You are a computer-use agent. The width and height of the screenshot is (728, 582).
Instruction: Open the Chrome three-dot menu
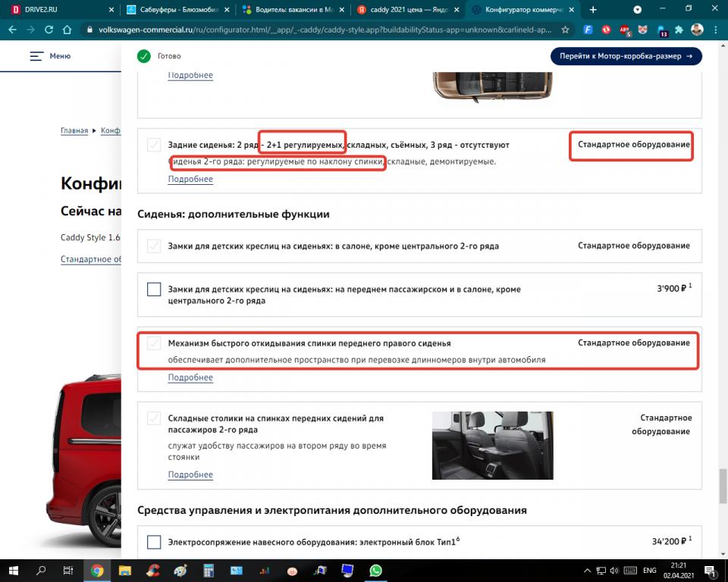(x=715, y=30)
